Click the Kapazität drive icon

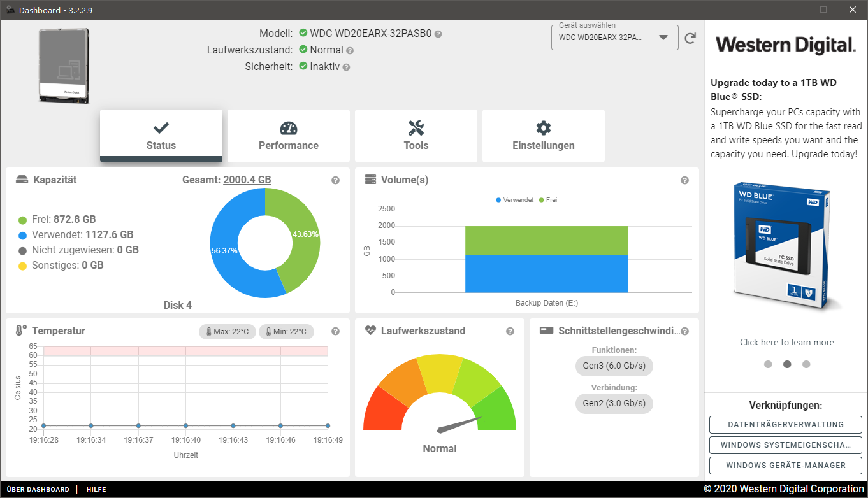click(x=22, y=180)
